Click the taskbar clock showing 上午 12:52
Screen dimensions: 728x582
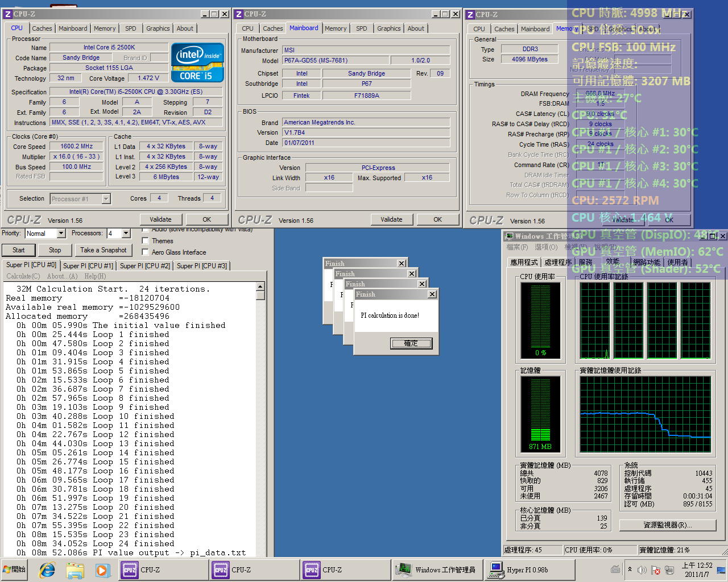pos(697,569)
